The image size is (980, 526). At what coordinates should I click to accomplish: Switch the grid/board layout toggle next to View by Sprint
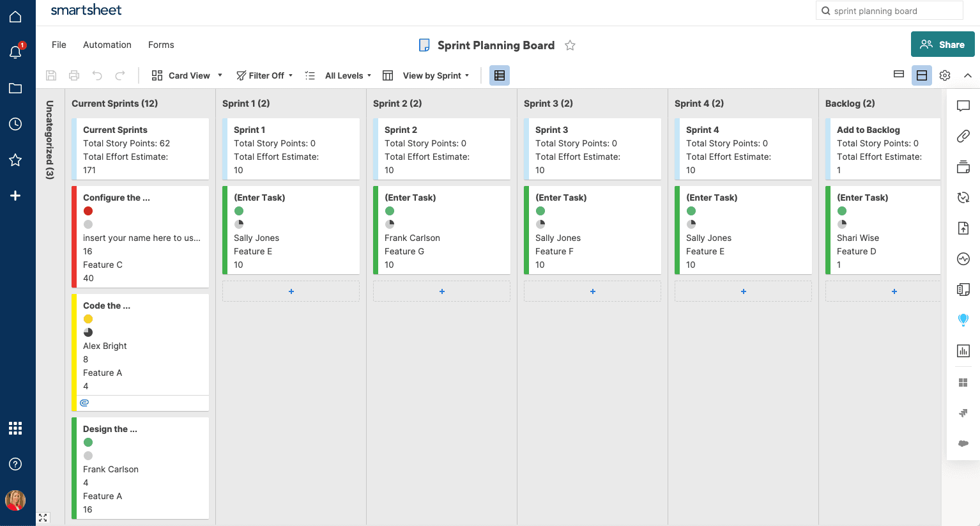499,75
